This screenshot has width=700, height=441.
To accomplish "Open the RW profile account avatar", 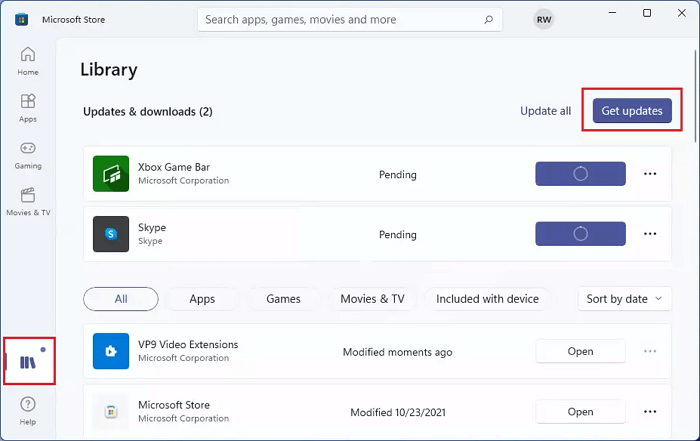I will point(543,19).
